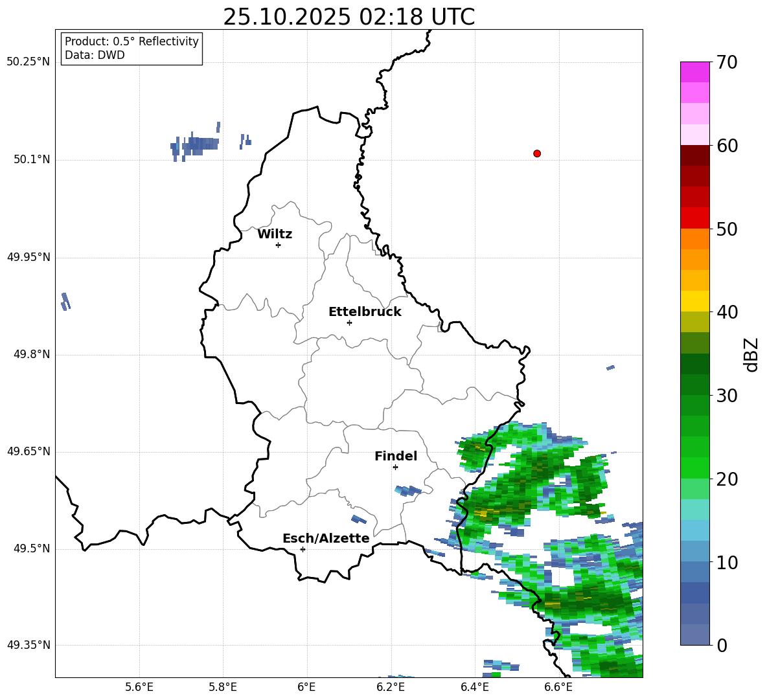
Task: Click the bright red colorbar segment above 50
Action: coord(694,218)
